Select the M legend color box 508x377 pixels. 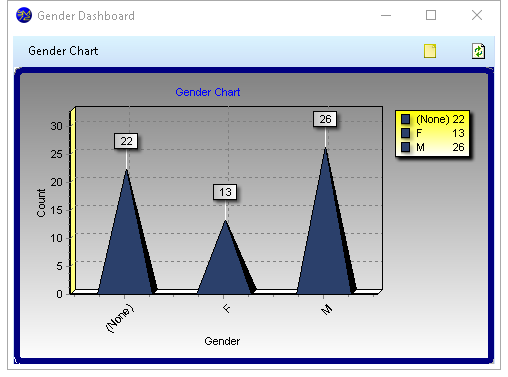(x=405, y=147)
